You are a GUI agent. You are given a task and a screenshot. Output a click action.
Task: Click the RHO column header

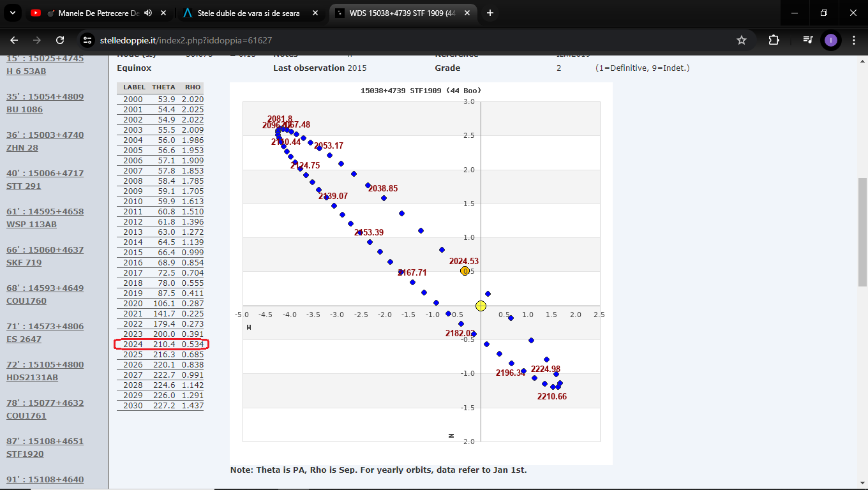click(193, 87)
